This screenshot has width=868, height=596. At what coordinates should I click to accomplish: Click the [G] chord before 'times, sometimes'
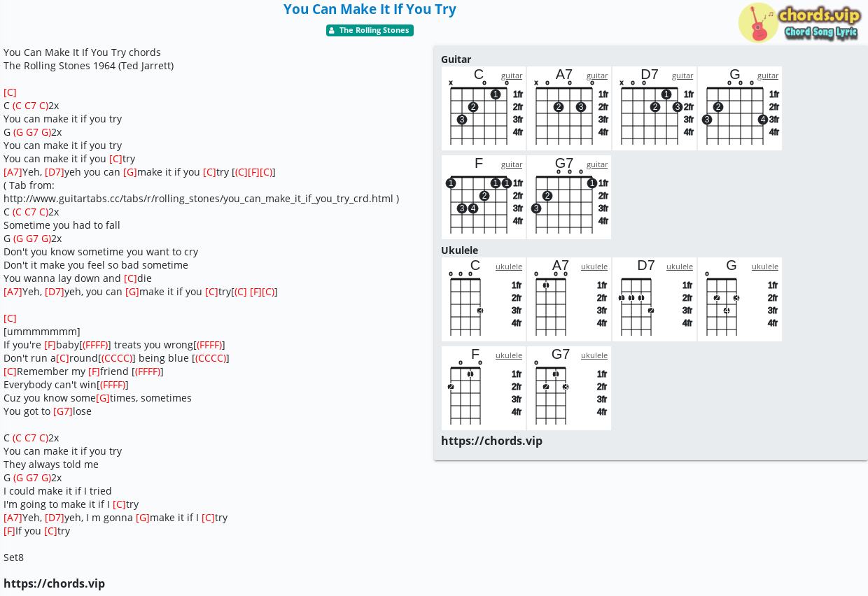(x=103, y=398)
